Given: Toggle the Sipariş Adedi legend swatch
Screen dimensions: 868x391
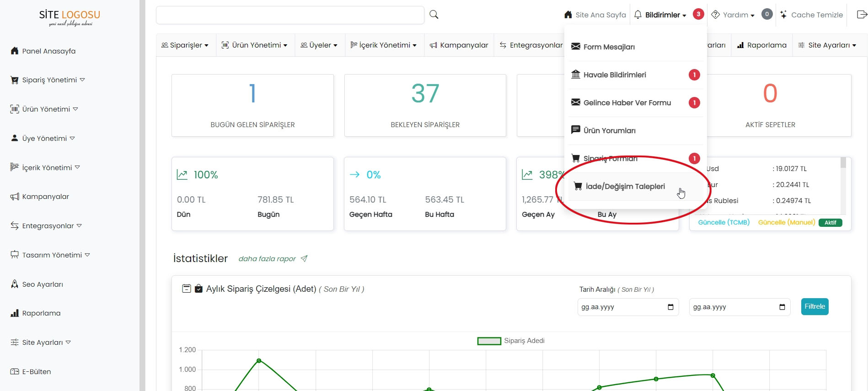Looking at the screenshot, I should [489, 341].
